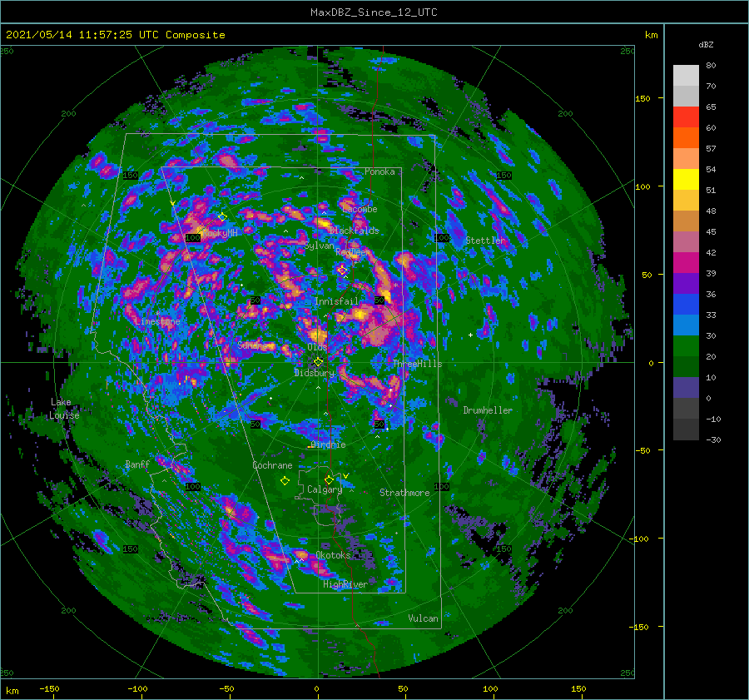
Task: Click the light gray 70–80 dBZ swatch
Action: click(686, 76)
